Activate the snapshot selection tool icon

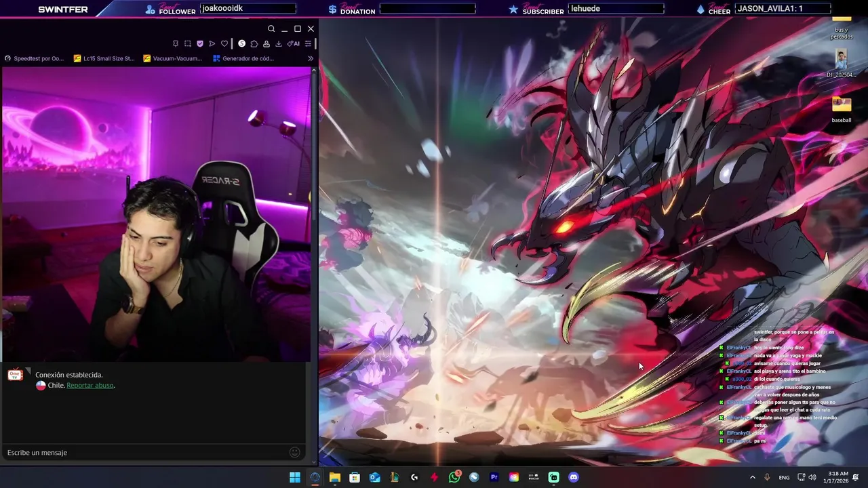(x=188, y=43)
